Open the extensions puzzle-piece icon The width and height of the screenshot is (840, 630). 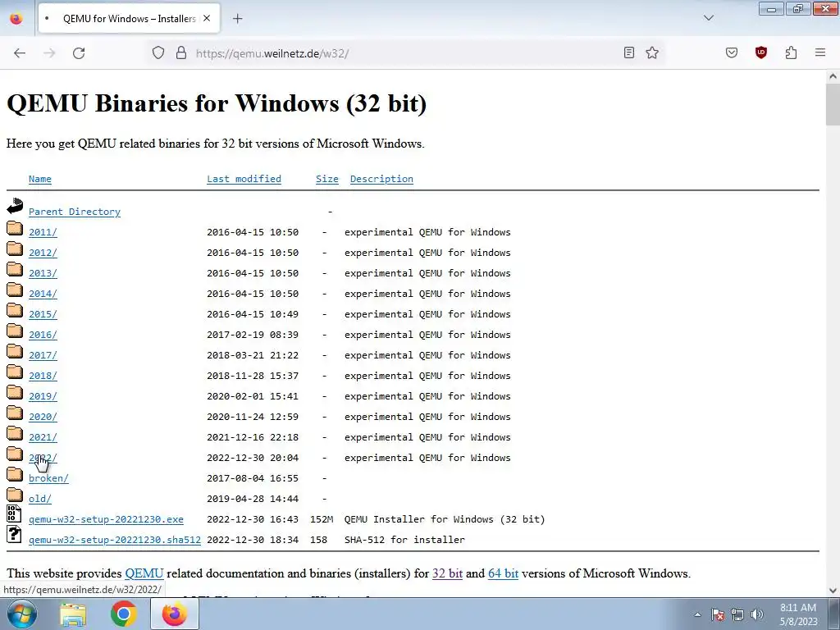pos(791,52)
